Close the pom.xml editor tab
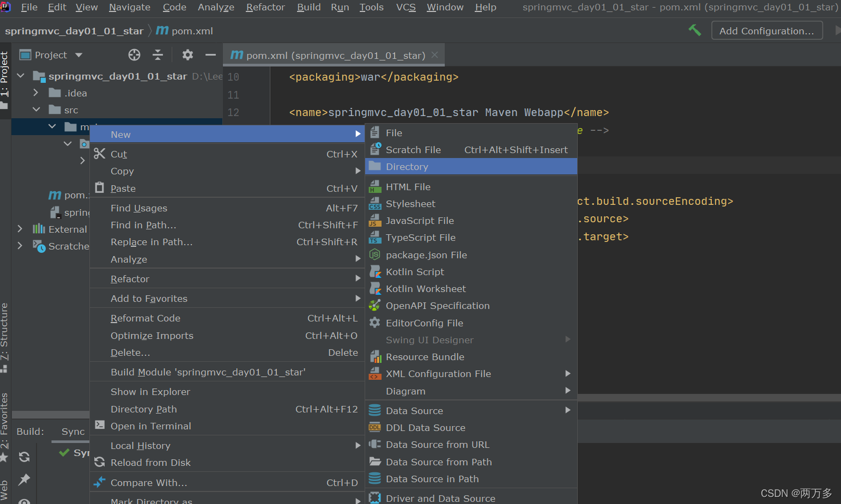 point(434,54)
